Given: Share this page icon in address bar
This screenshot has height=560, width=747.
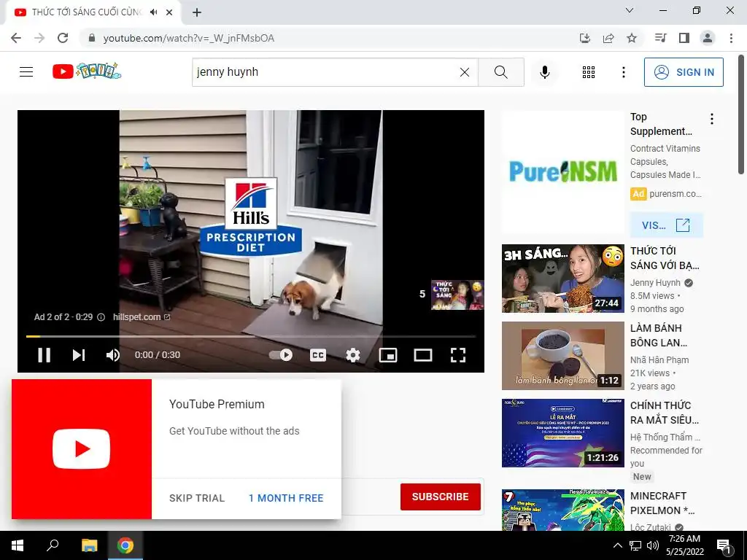Looking at the screenshot, I should point(608,38).
